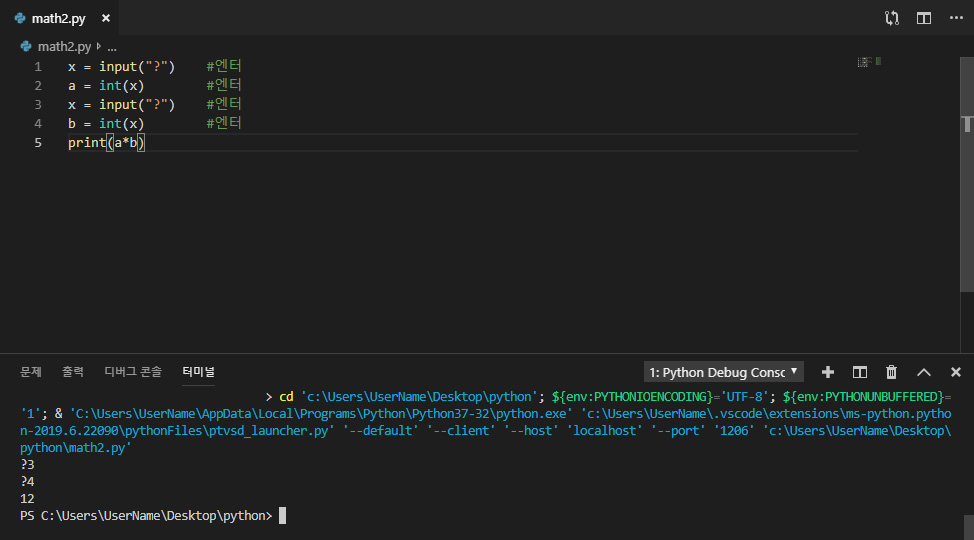Click the editor vertical scrollbar
The image size is (974, 540).
click(967, 174)
